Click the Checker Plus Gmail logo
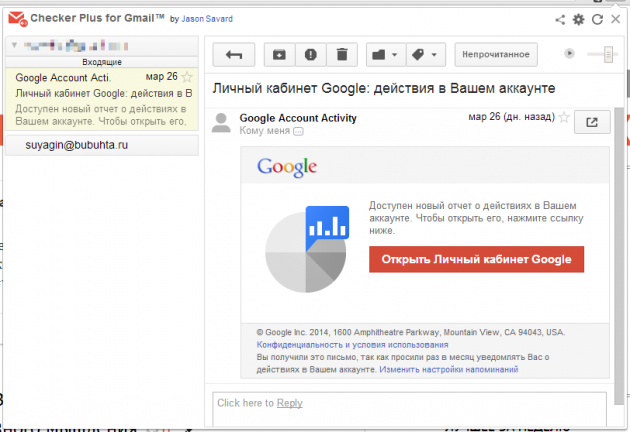Image resolution: width=630 pixels, height=432 pixels. [18, 19]
